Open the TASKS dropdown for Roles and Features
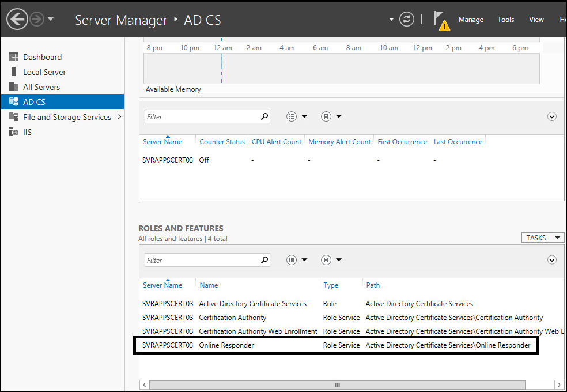 (x=542, y=238)
